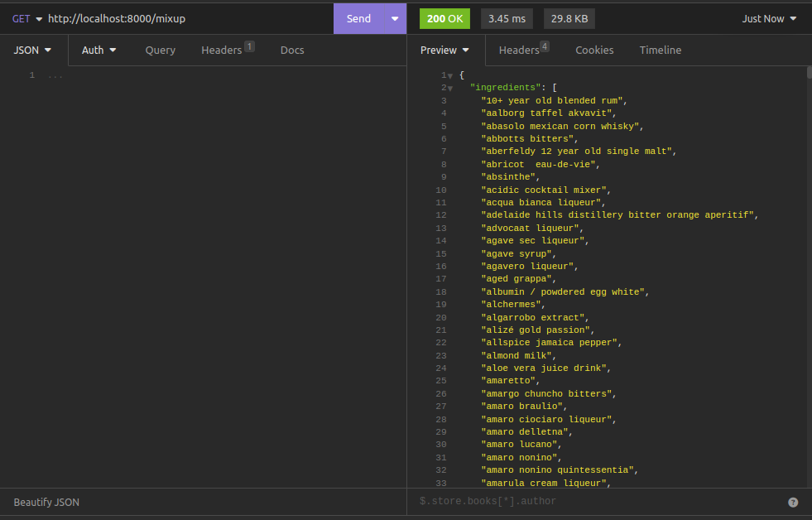
Task: Switch to response Headers tab
Action: click(x=519, y=50)
